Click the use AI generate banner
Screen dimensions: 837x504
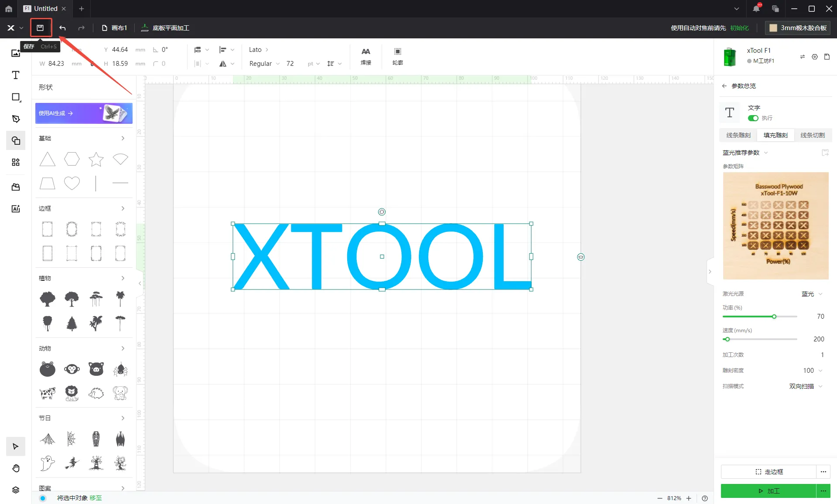(x=84, y=113)
